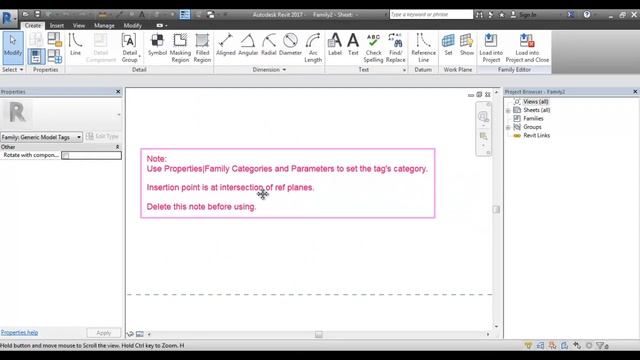Click the keyword search input field
The width and height of the screenshot is (640, 360).
[431, 15]
